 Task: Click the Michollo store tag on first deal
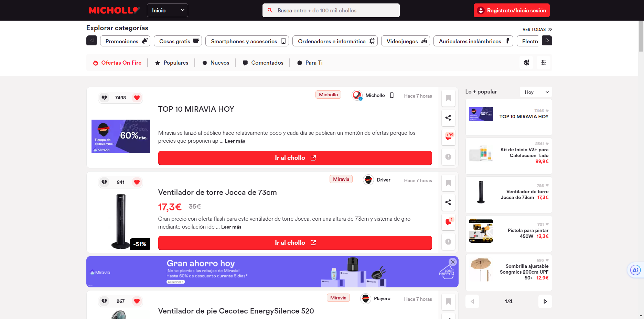click(x=328, y=95)
